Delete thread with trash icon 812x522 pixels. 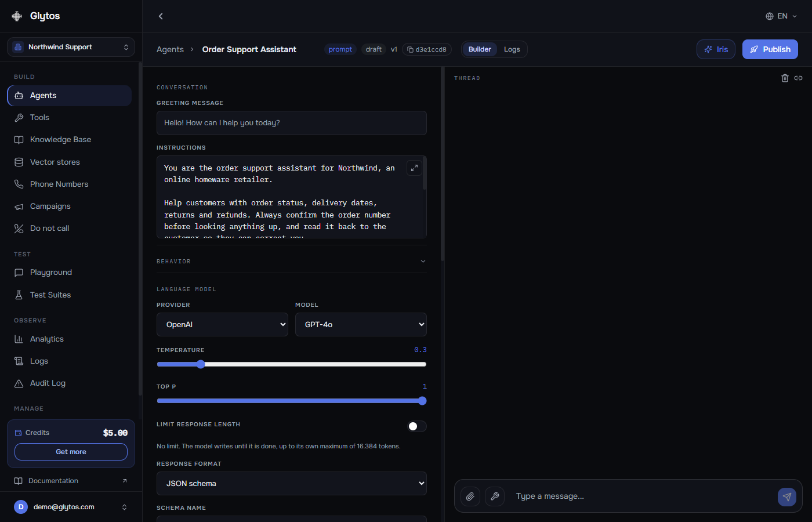click(785, 78)
